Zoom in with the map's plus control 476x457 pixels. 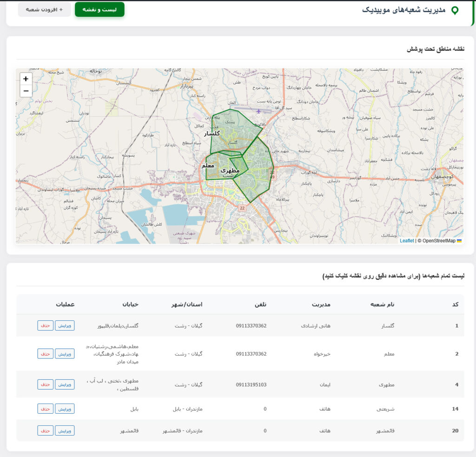[26, 79]
